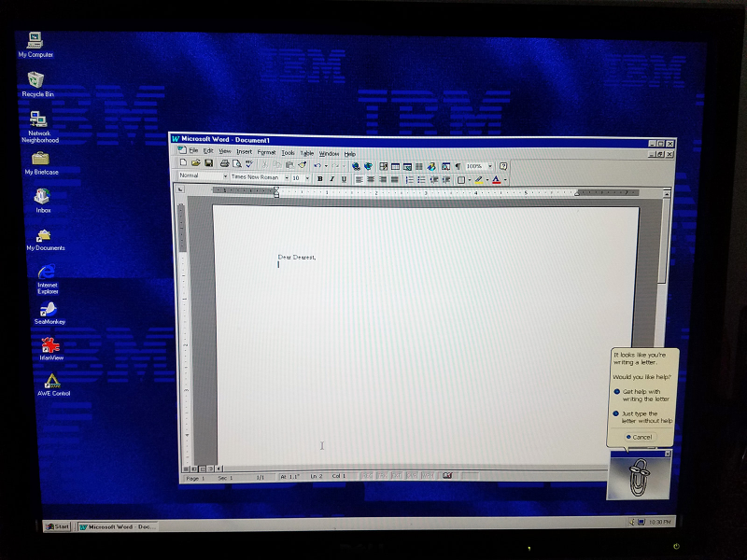Viewport: 747px width, 560px height.
Task: Open the Tools menu
Action: point(288,153)
